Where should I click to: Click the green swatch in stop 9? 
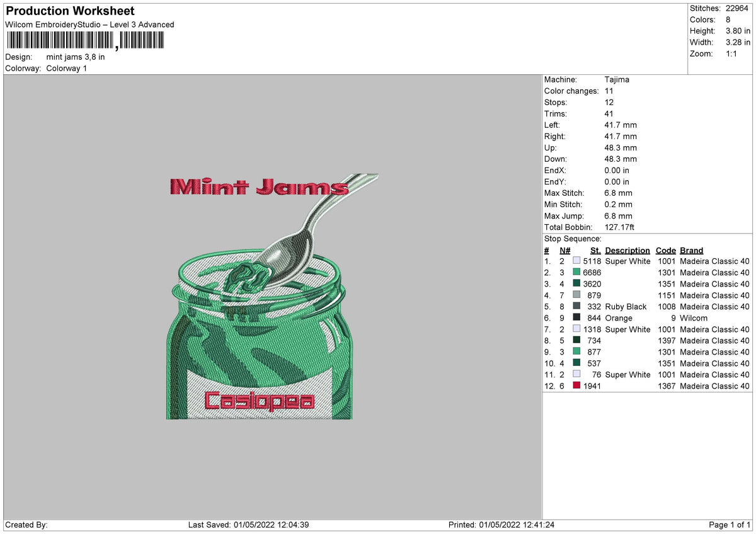pyautogui.click(x=576, y=352)
